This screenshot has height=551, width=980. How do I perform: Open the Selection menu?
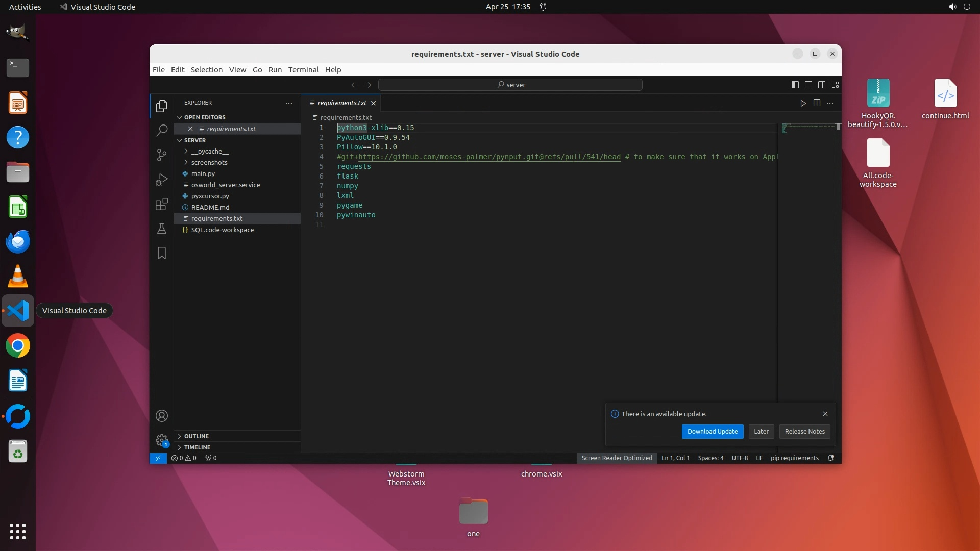pyautogui.click(x=206, y=70)
